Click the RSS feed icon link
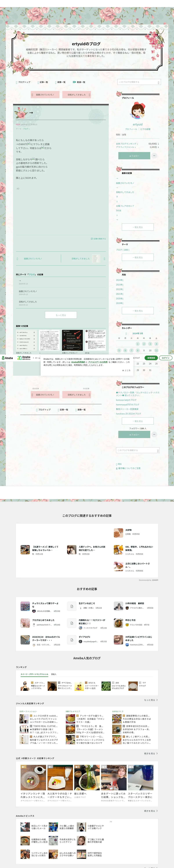The width and height of the screenshot is (174, 868). tap(119, 464)
